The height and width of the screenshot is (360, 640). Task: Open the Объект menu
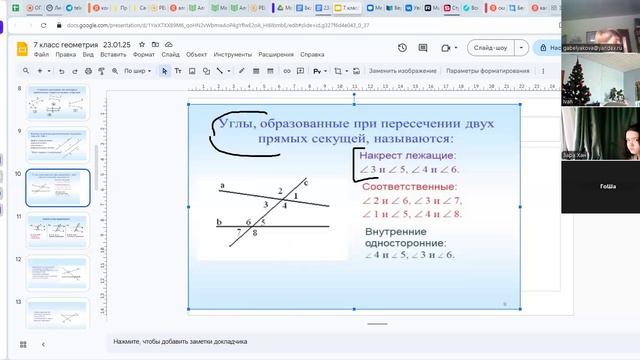click(196, 54)
